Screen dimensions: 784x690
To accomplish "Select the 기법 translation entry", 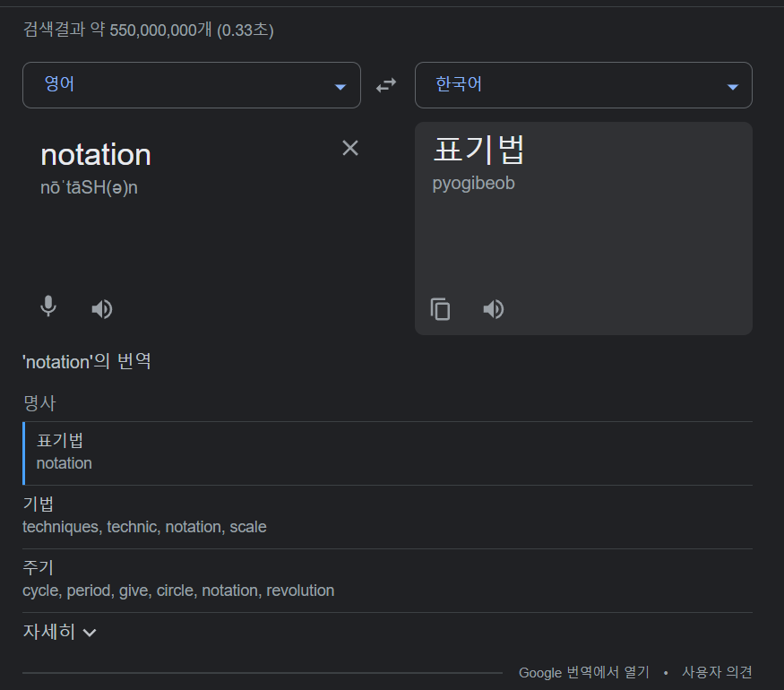I will point(387,517).
